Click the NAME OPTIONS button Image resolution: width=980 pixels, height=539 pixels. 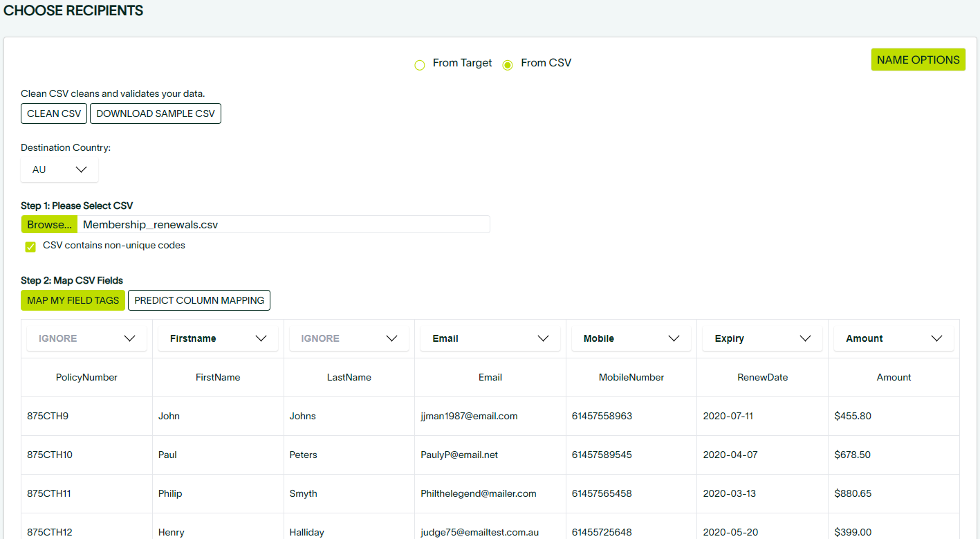918,60
